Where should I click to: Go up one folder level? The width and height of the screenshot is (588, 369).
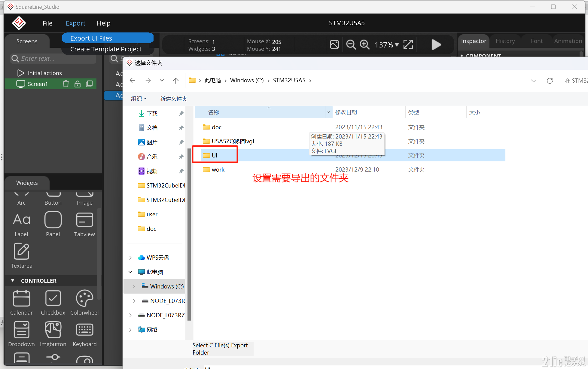click(176, 81)
